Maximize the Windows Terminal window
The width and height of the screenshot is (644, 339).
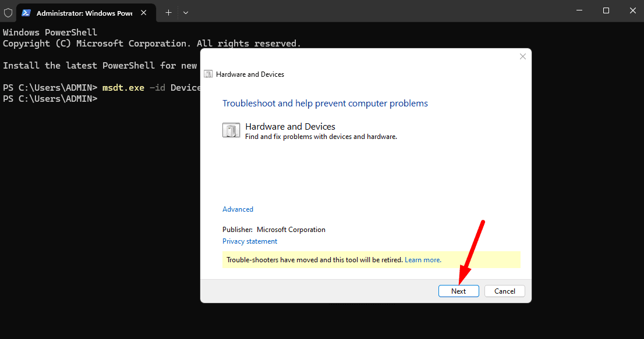click(606, 10)
